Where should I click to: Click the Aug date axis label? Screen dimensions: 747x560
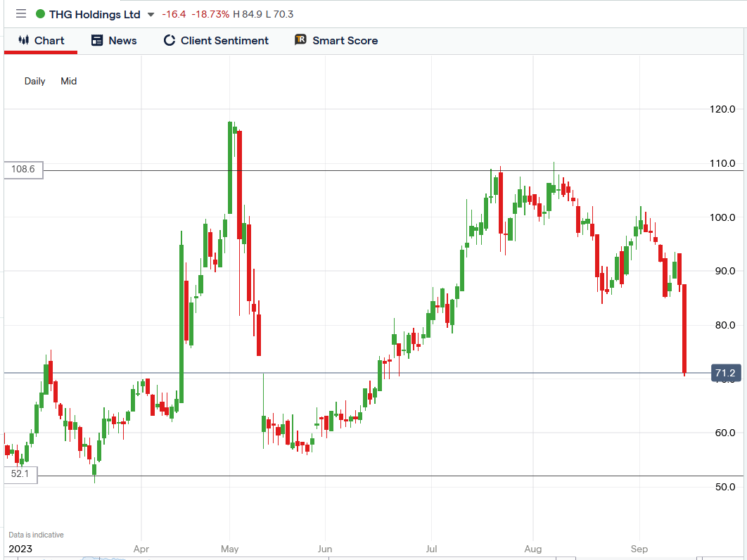tap(533, 549)
